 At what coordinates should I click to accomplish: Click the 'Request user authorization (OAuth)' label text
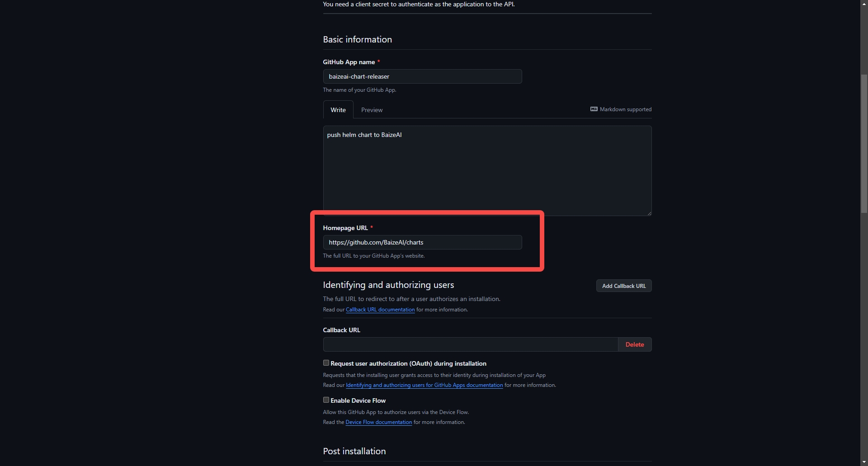(408, 363)
